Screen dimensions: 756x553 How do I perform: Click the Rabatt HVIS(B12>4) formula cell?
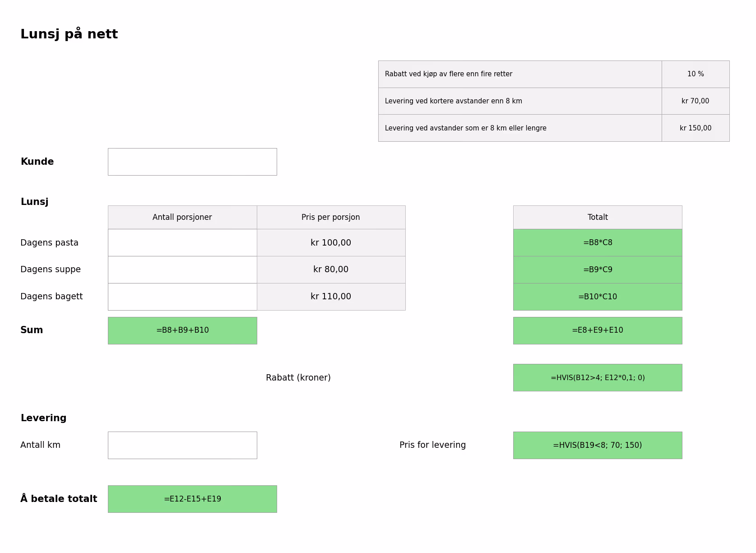[x=598, y=377]
